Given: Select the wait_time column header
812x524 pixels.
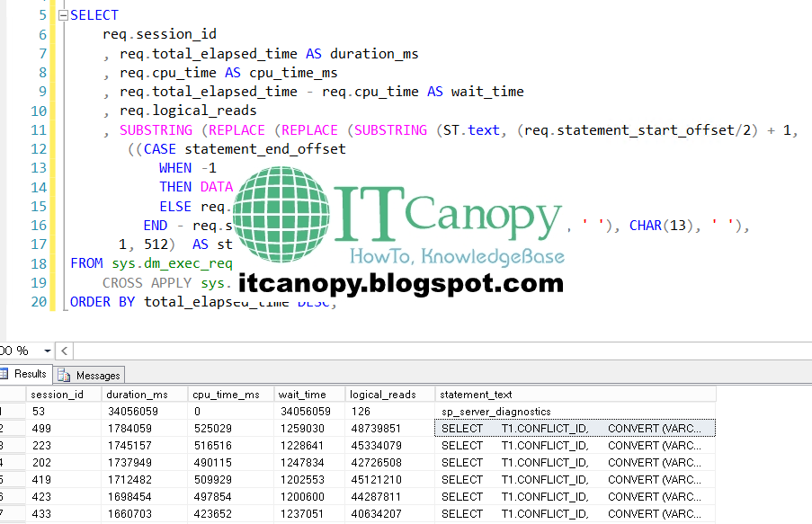Looking at the screenshot, I should click(x=309, y=395).
